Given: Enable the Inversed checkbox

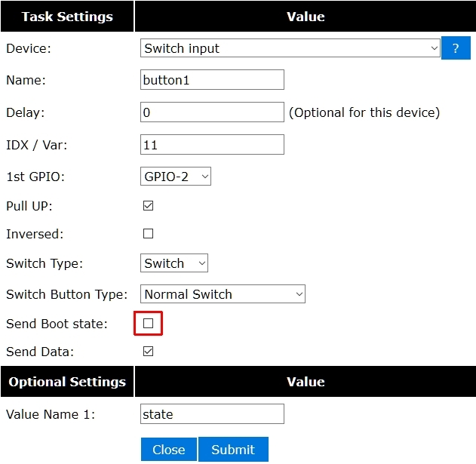Looking at the screenshot, I should point(148,234).
